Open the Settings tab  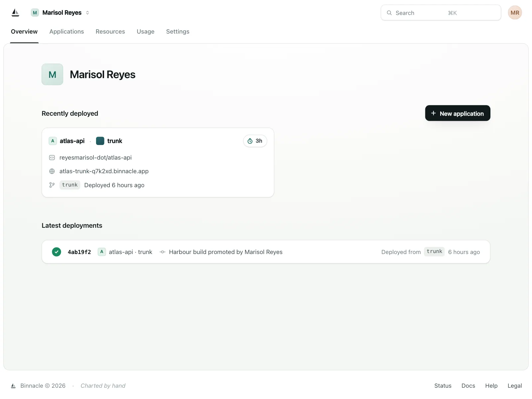click(178, 32)
